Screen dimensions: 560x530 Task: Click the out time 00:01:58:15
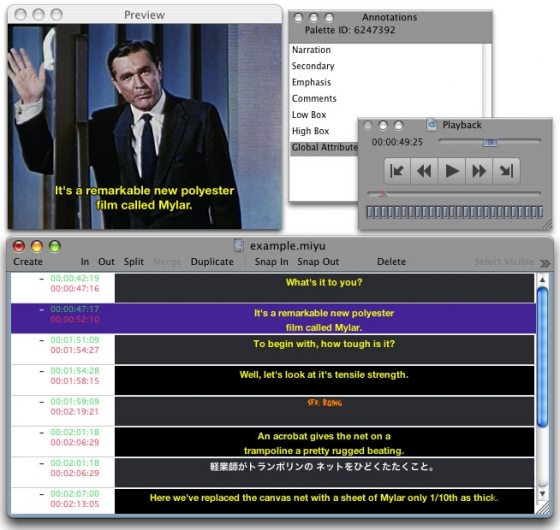coord(75,381)
